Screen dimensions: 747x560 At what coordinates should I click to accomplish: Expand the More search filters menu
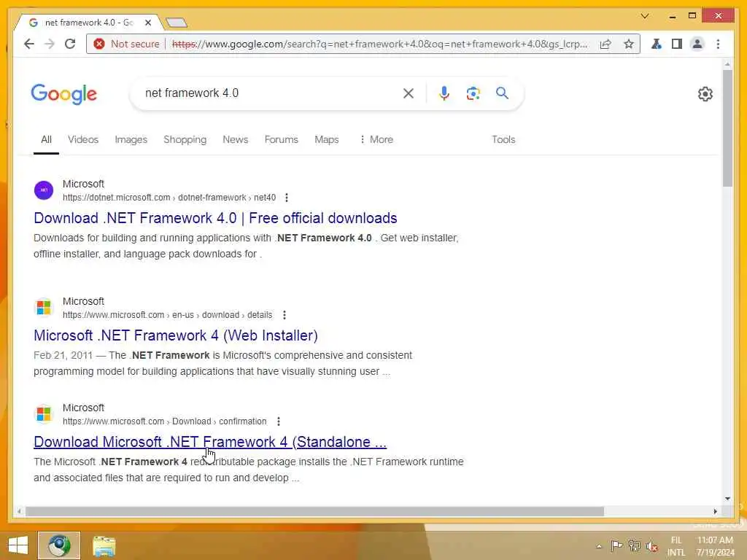376,139
